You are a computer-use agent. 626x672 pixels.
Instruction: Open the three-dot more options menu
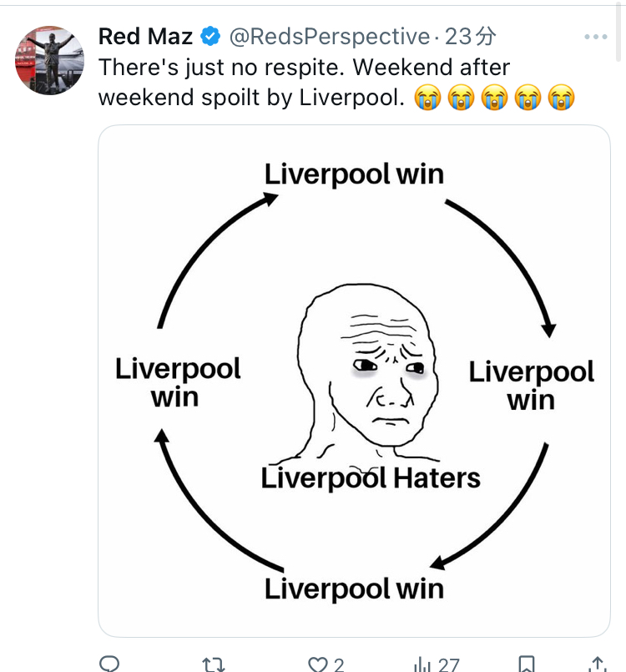click(x=596, y=37)
